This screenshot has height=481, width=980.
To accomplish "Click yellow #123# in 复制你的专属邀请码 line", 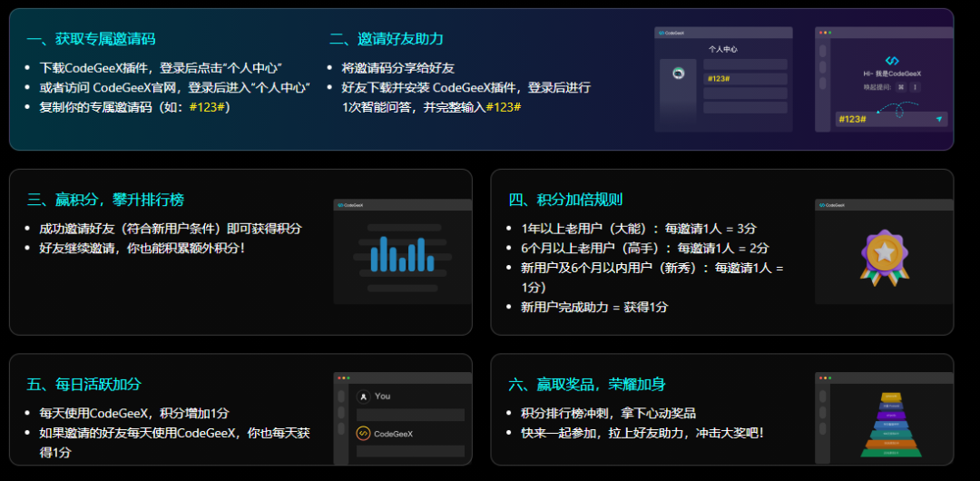I will 207,107.
